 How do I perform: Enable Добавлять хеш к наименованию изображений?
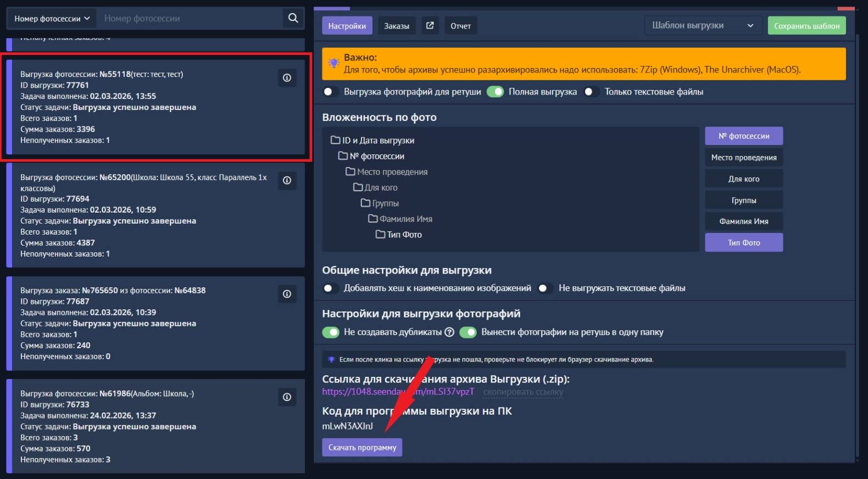click(330, 288)
